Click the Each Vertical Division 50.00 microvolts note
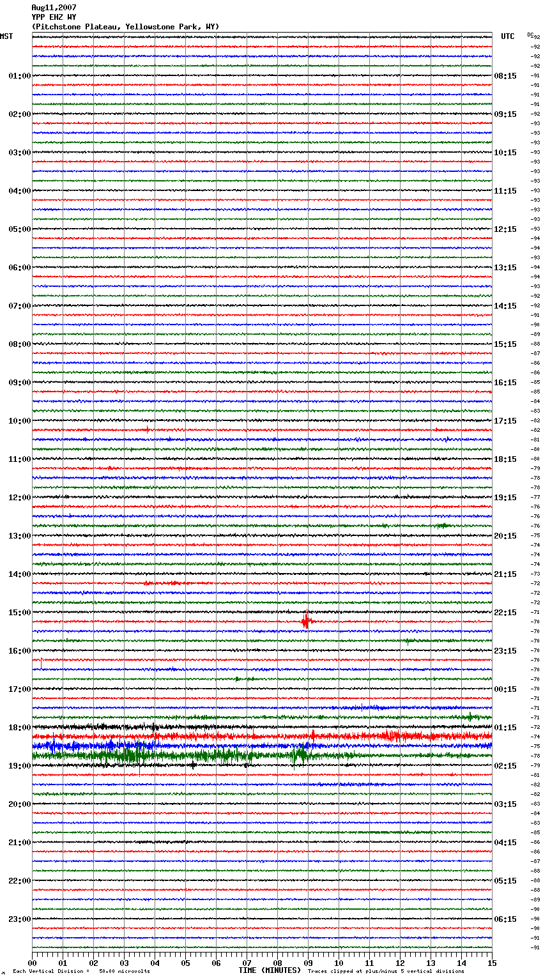The height and width of the screenshot is (980, 543). pos(81,972)
